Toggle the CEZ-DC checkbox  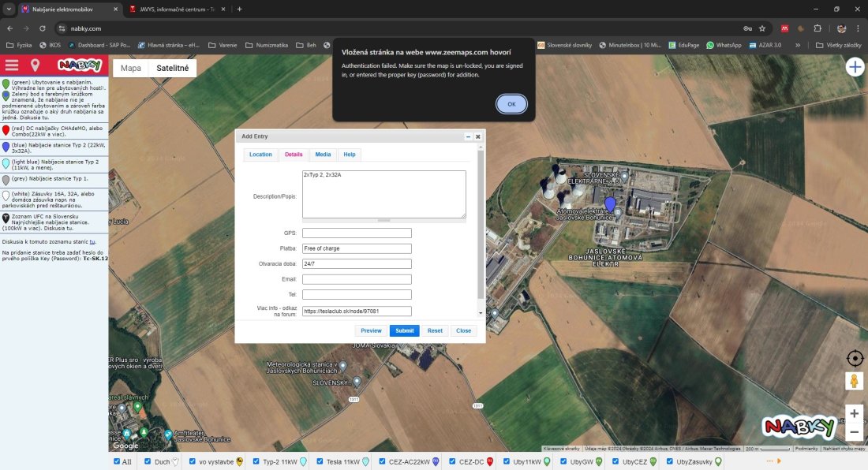[x=452, y=461]
